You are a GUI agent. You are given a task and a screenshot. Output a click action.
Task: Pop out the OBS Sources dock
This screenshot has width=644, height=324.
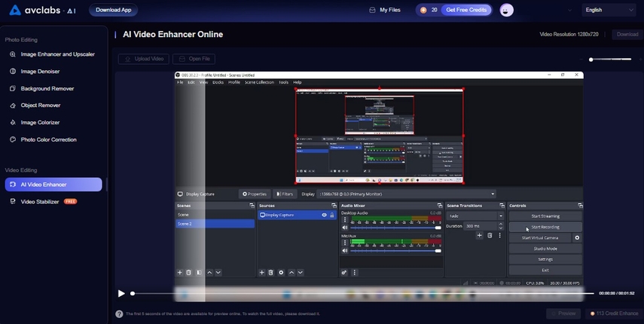point(334,206)
